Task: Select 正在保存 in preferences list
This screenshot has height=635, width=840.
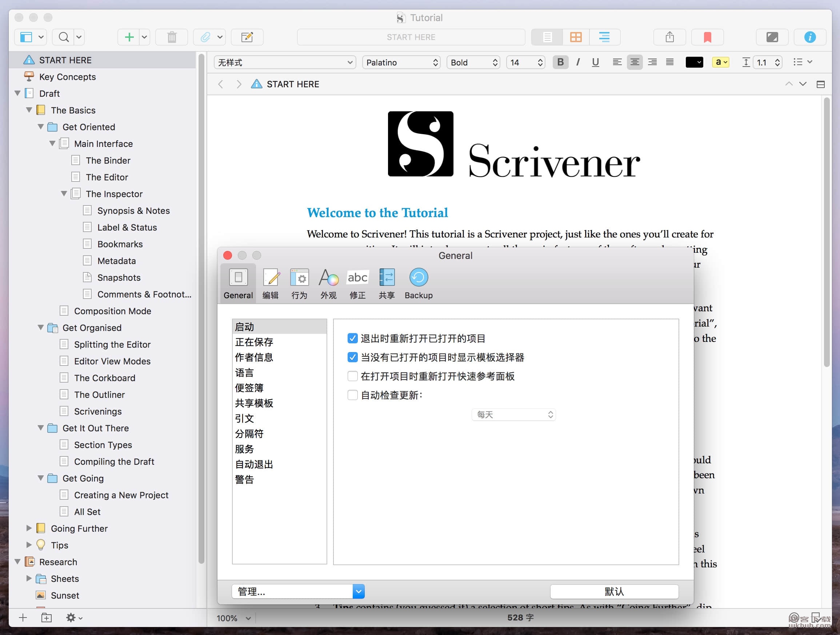Action: click(x=280, y=342)
